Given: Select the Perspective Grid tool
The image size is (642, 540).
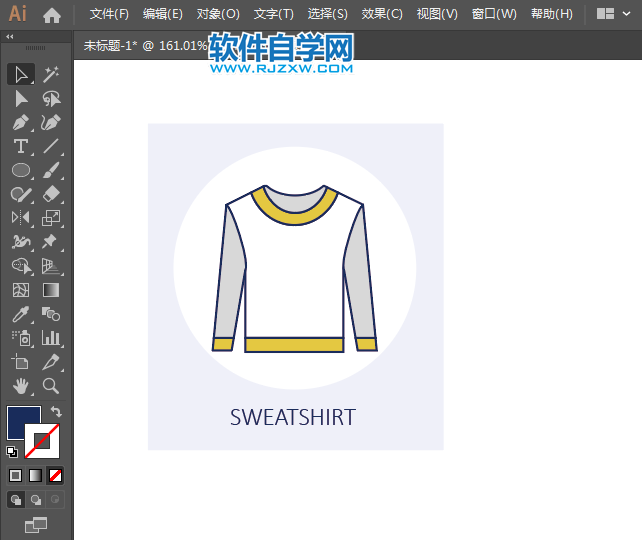Looking at the screenshot, I should pyautogui.click(x=51, y=266).
